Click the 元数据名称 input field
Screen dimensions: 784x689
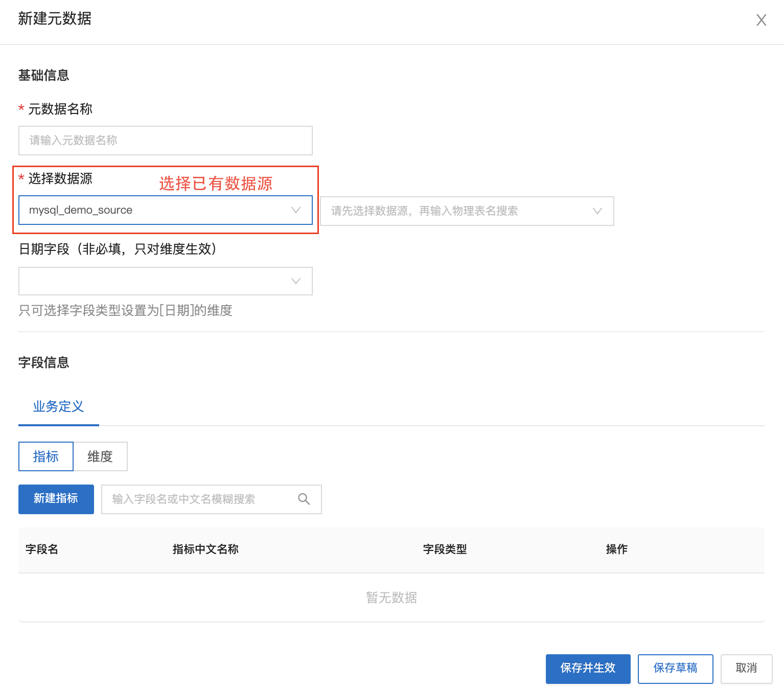(x=166, y=141)
